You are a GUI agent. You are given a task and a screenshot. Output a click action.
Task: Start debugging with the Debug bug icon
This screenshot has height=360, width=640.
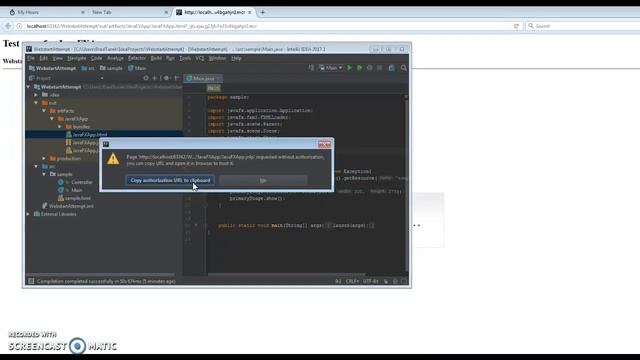(x=360, y=68)
